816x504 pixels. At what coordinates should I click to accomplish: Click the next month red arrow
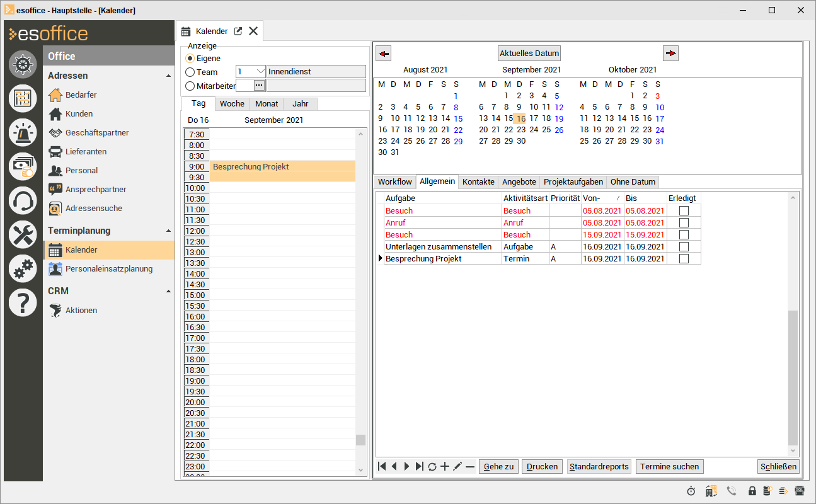[x=670, y=54]
